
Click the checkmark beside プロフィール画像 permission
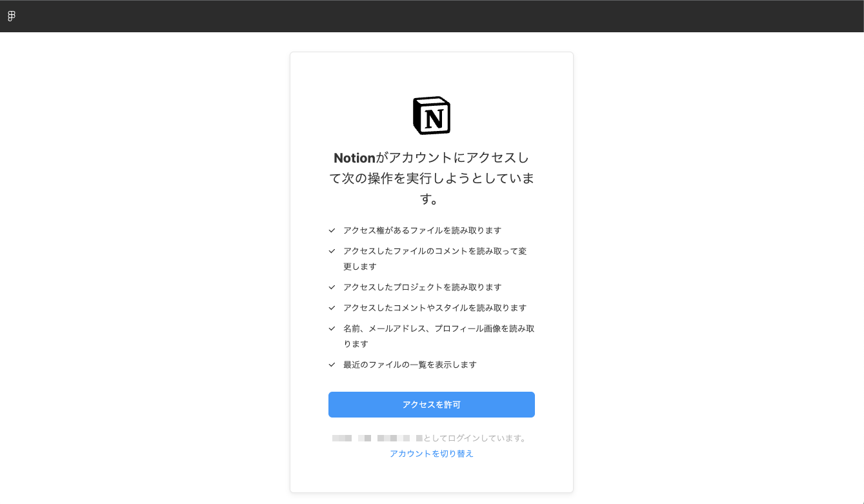click(x=332, y=328)
